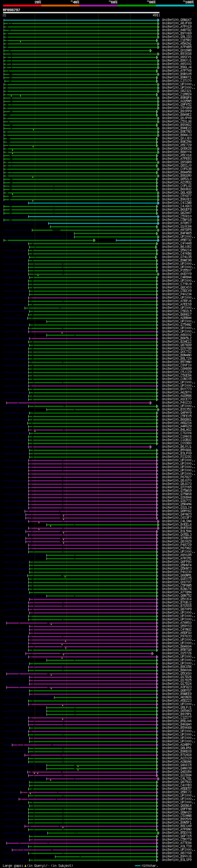Click the purple ~60% identity legend segment
197x868 pixels.
99,6
